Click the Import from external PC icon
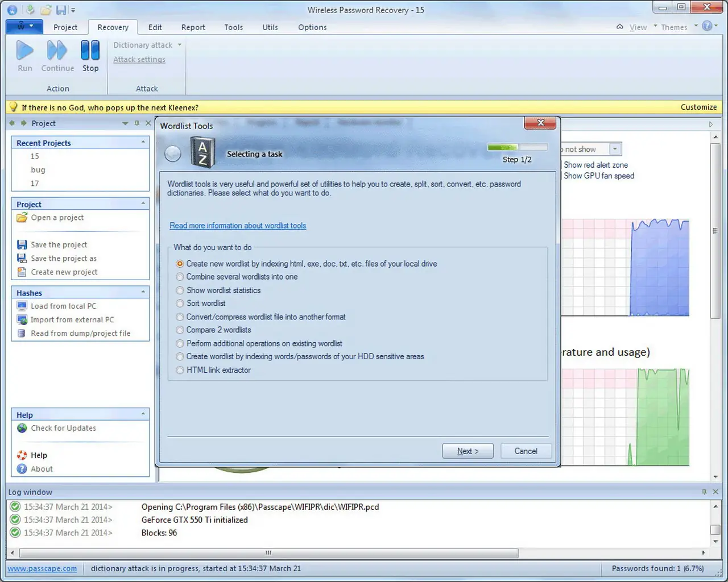 22,319
